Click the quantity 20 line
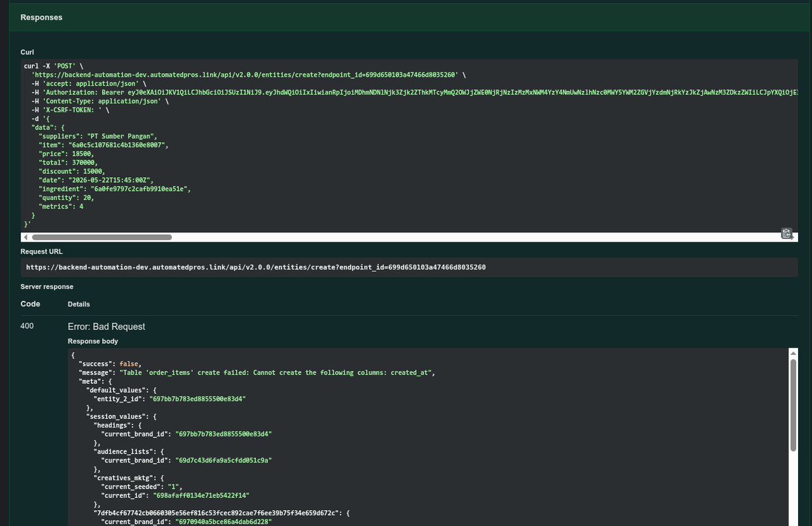The image size is (812, 526). (67, 198)
